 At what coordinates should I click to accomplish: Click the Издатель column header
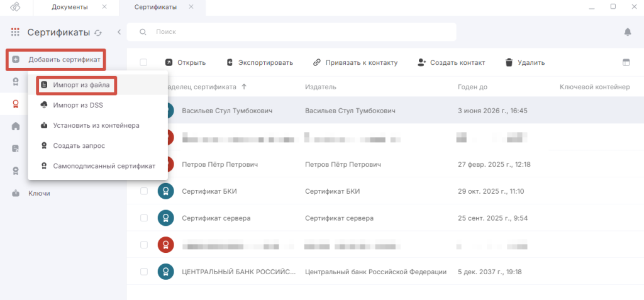321,87
